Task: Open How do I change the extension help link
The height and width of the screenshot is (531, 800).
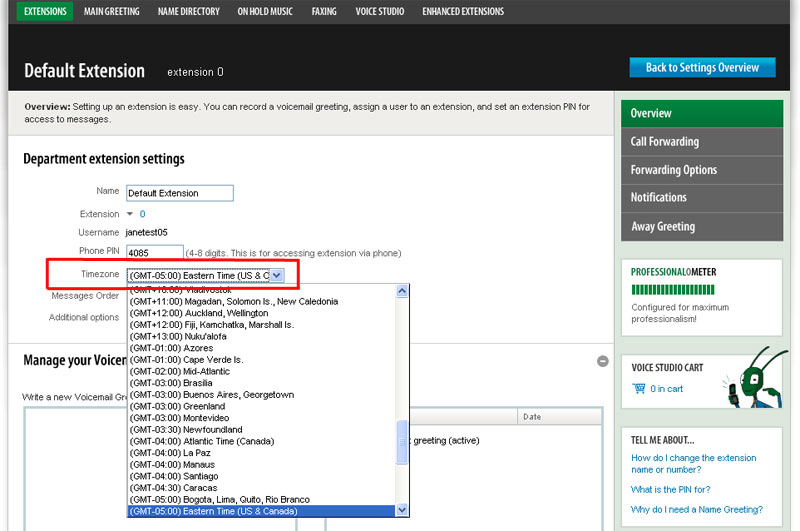Action: coord(693,464)
